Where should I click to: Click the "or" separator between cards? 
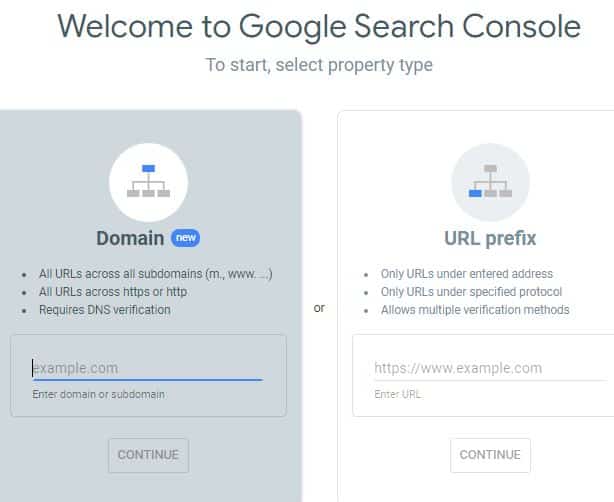tap(319, 308)
